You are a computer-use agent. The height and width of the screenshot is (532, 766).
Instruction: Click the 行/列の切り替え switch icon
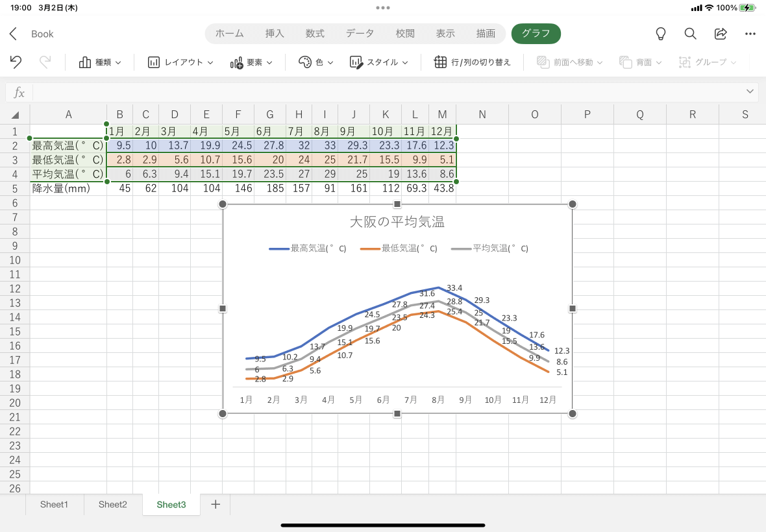coord(440,62)
